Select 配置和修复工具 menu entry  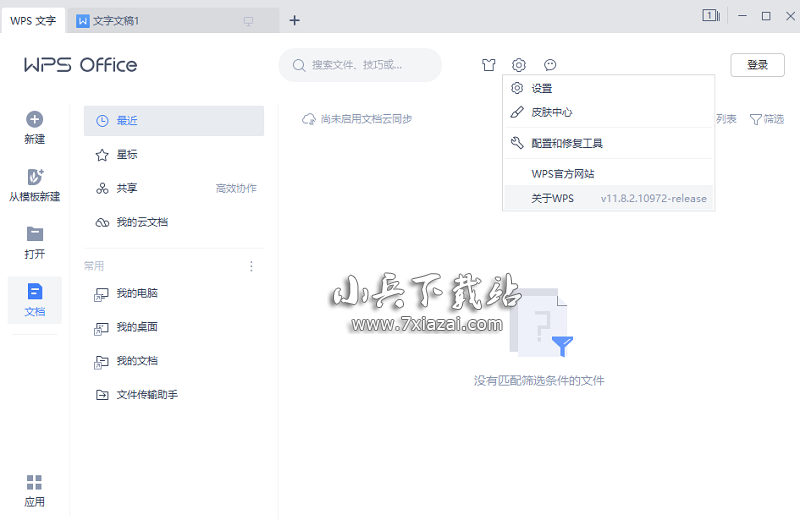coord(609,143)
